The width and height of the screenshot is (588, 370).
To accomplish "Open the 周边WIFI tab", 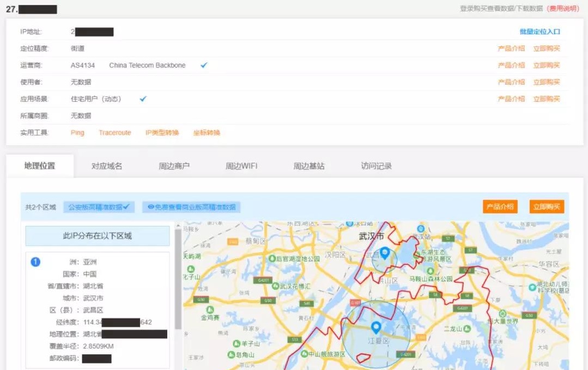I will pos(241,166).
